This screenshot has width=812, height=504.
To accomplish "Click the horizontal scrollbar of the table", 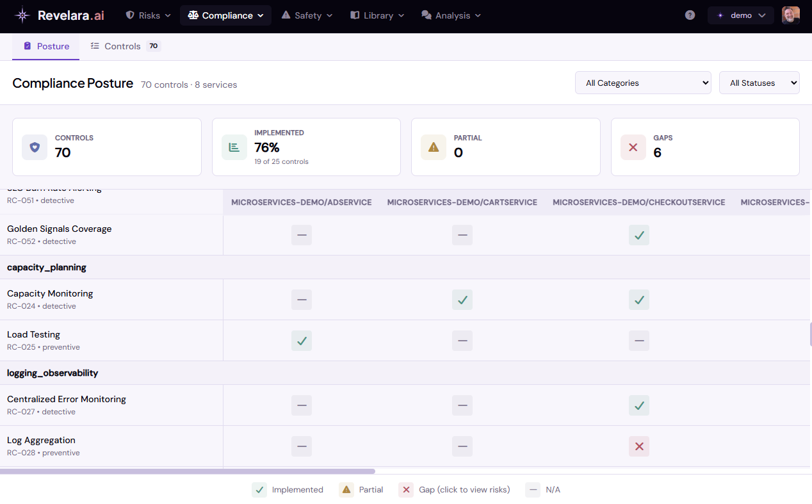I will click(188, 471).
